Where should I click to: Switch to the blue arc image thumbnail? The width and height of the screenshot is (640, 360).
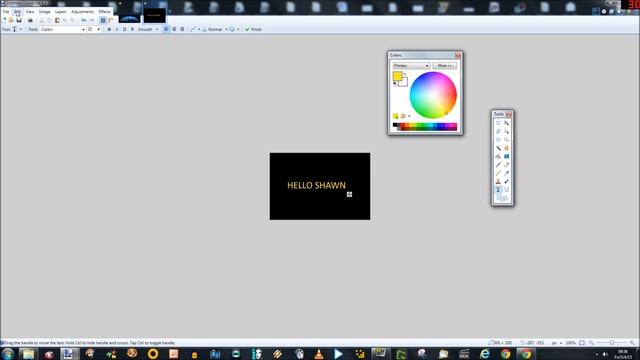coord(129,17)
